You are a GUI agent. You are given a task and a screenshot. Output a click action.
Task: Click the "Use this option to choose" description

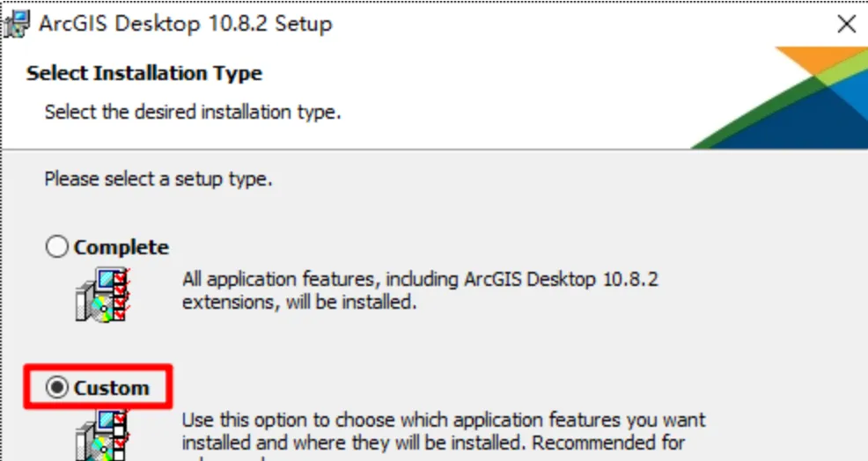tap(444, 421)
